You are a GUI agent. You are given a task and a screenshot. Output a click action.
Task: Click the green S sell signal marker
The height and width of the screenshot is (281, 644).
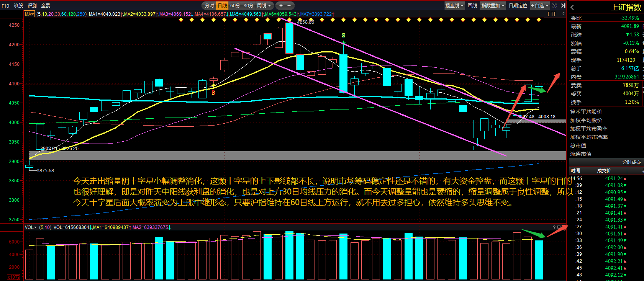pyautogui.click(x=343, y=35)
